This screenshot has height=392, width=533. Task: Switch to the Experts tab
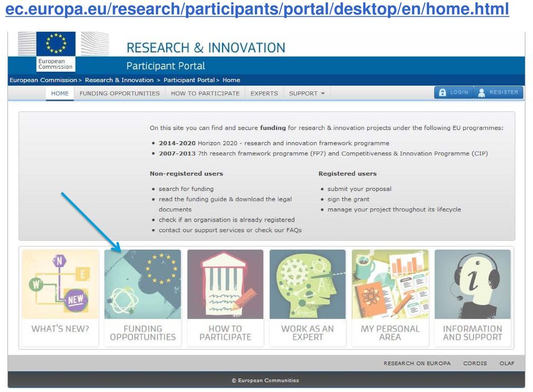(264, 93)
